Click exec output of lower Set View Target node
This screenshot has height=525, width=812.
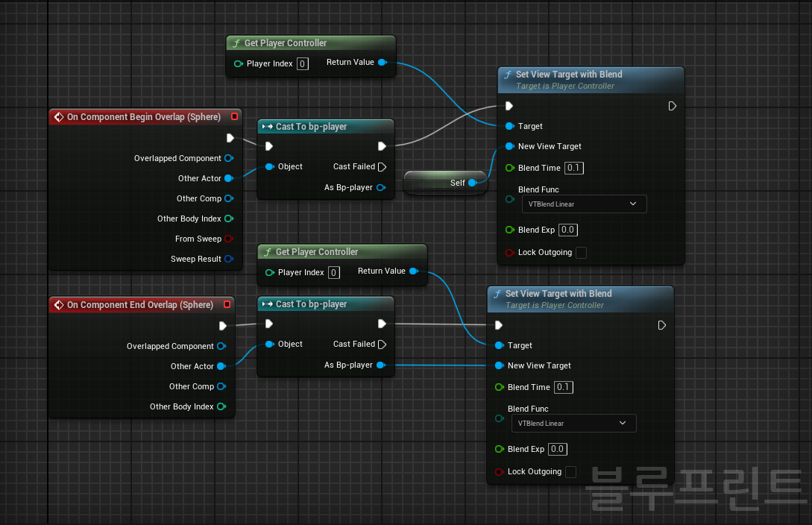pos(662,325)
